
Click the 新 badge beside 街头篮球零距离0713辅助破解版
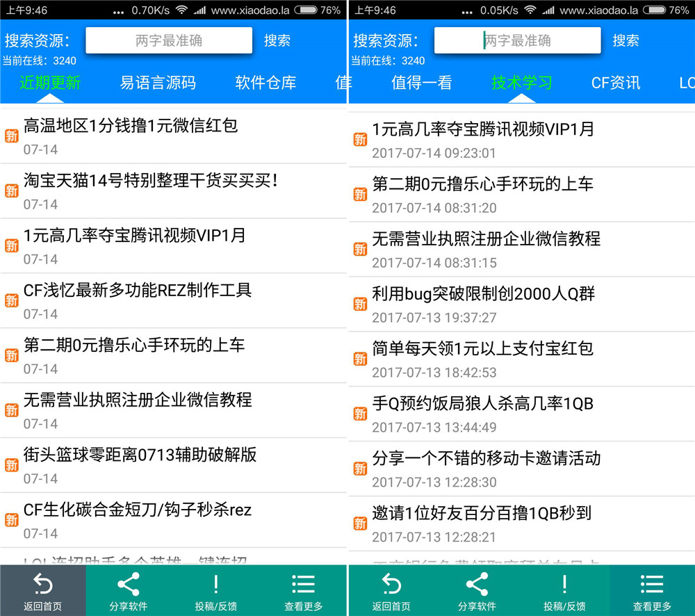tap(12, 465)
